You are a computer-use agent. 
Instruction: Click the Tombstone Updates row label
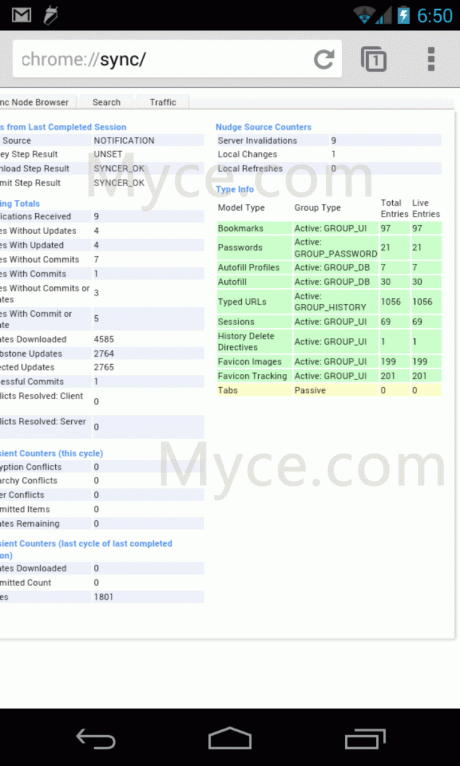[31, 354]
